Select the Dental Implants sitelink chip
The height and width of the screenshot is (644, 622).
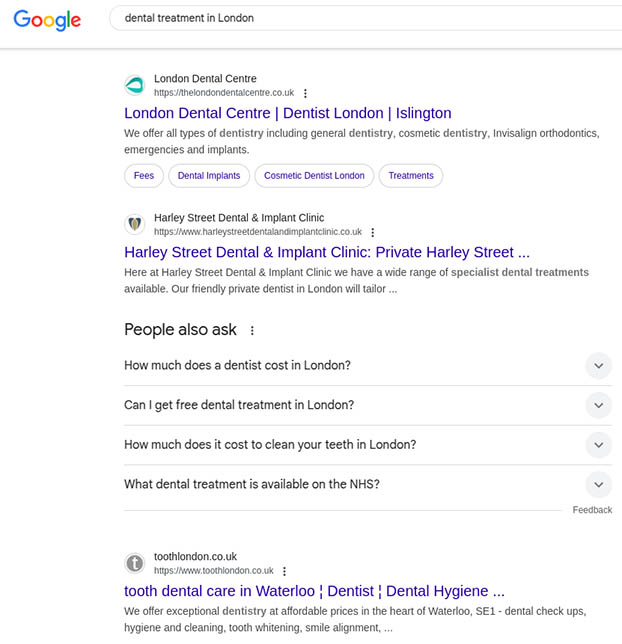click(209, 176)
